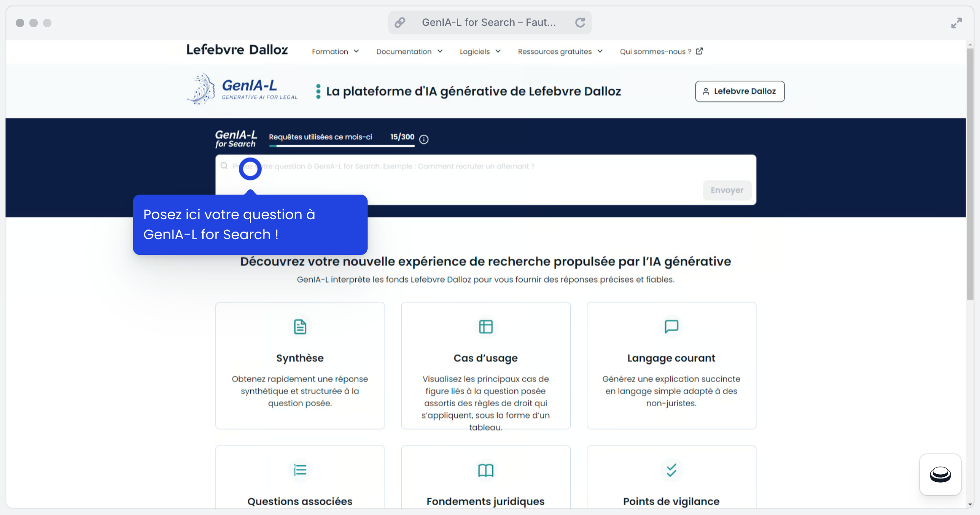980x515 pixels.
Task: Click the pulsing hotspot circle on search field
Action: pos(250,169)
